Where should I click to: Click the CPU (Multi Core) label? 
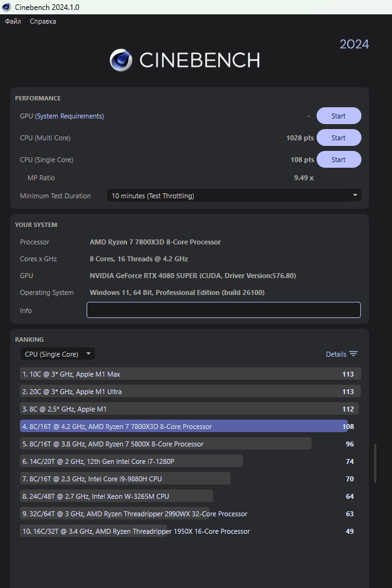45,138
